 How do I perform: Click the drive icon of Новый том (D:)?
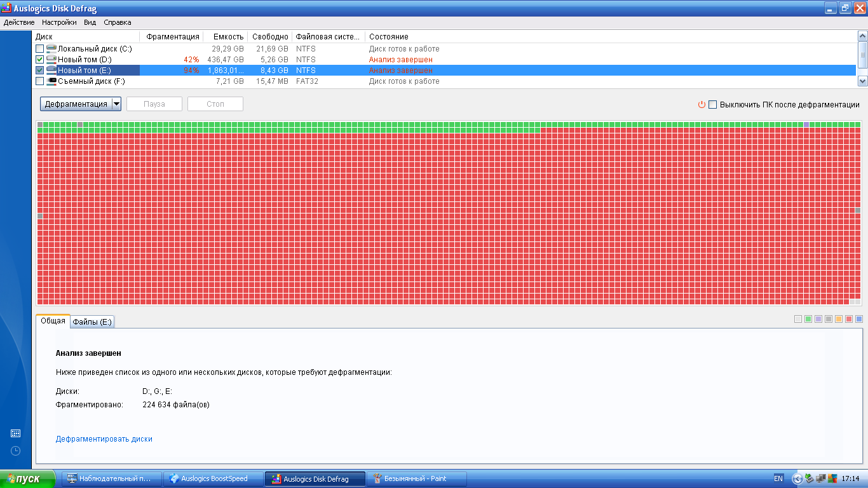[x=51, y=60]
